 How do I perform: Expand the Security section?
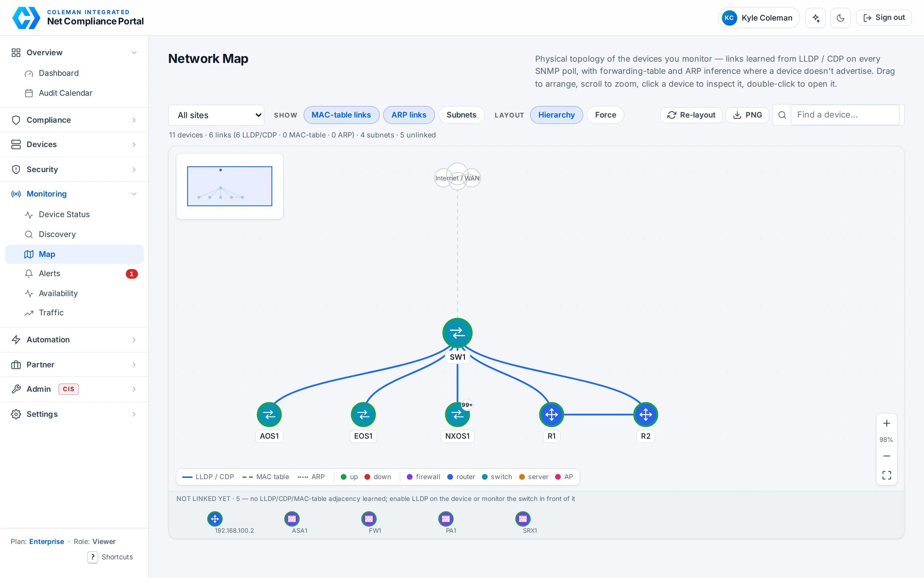pos(74,169)
